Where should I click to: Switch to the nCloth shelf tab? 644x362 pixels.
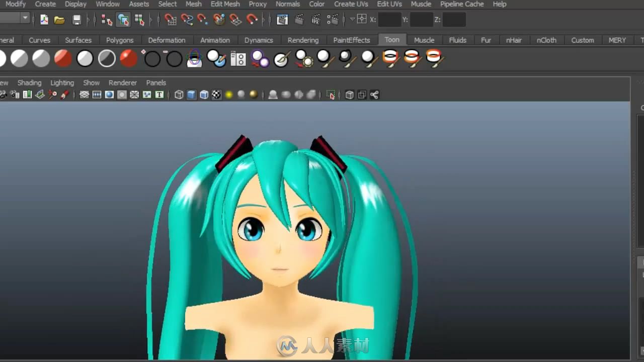tap(546, 40)
